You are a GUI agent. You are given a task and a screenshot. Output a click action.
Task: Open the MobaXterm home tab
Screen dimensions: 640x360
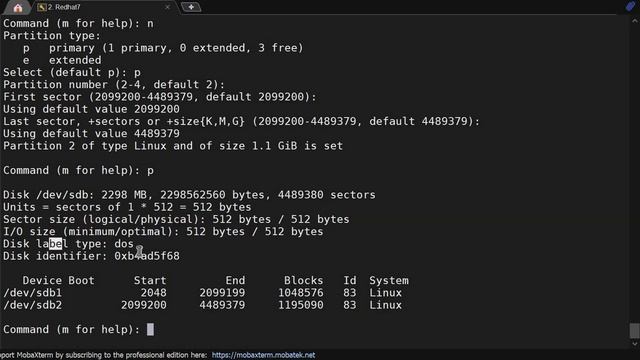pyautogui.click(x=17, y=7)
